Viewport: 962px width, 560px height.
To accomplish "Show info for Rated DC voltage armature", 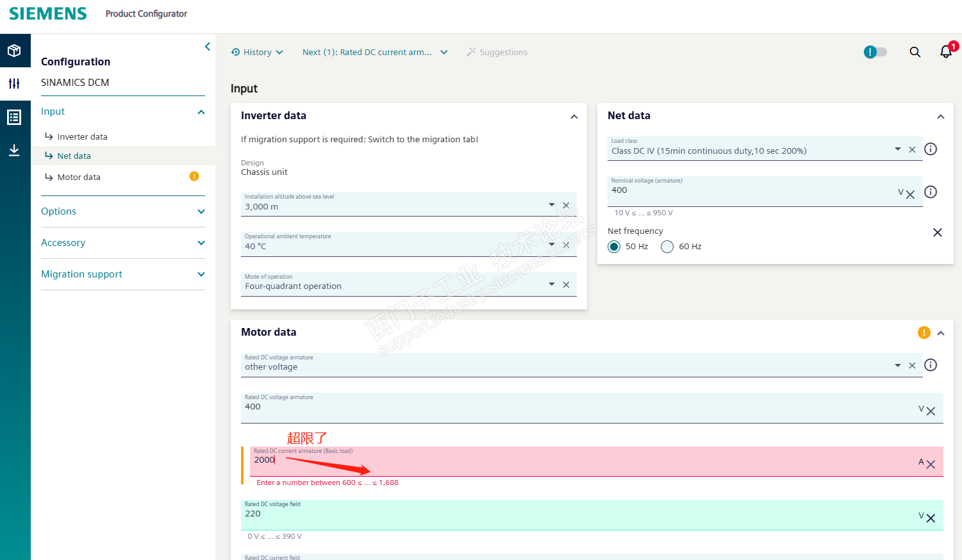I will (x=931, y=365).
